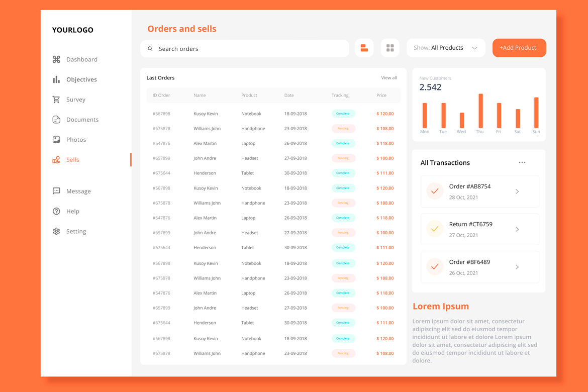Viewport: 588px width, 392px height.
Task: Click the Settings gear icon
Action: tap(57, 231)
